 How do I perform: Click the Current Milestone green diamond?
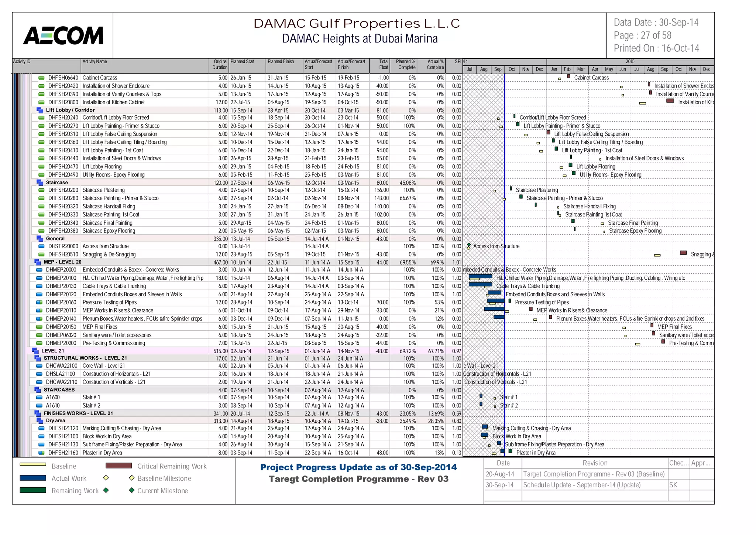click(131, 490)
